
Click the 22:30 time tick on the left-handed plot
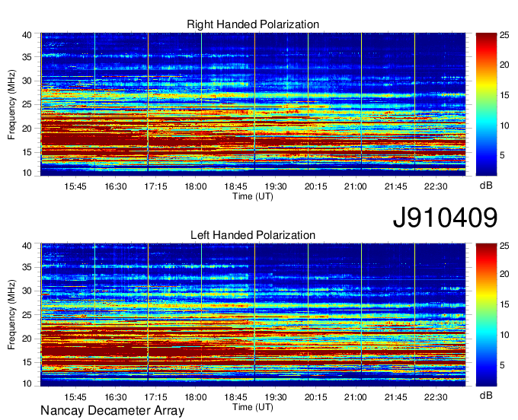[x=436, y=397]
